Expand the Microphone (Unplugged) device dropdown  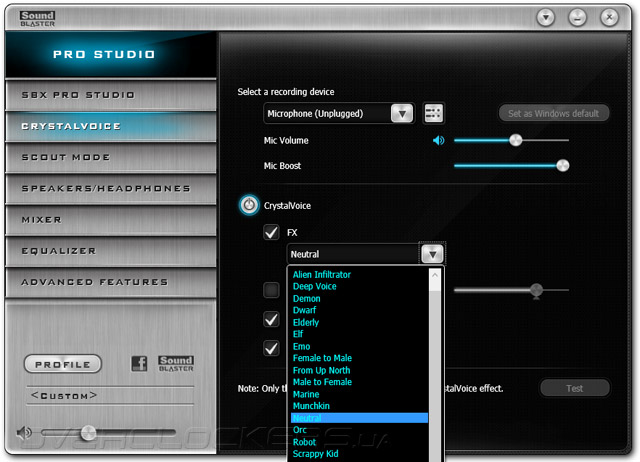402,113
